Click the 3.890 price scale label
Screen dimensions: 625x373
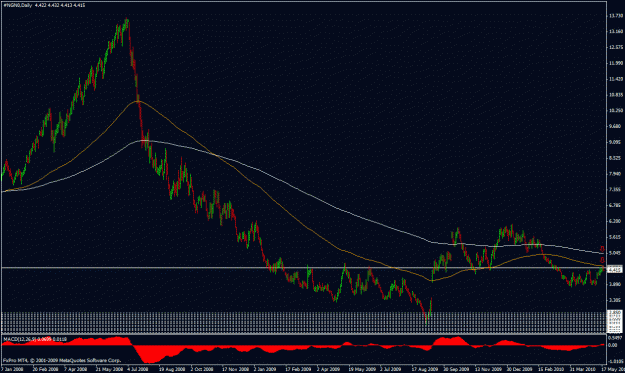(616, 284)
